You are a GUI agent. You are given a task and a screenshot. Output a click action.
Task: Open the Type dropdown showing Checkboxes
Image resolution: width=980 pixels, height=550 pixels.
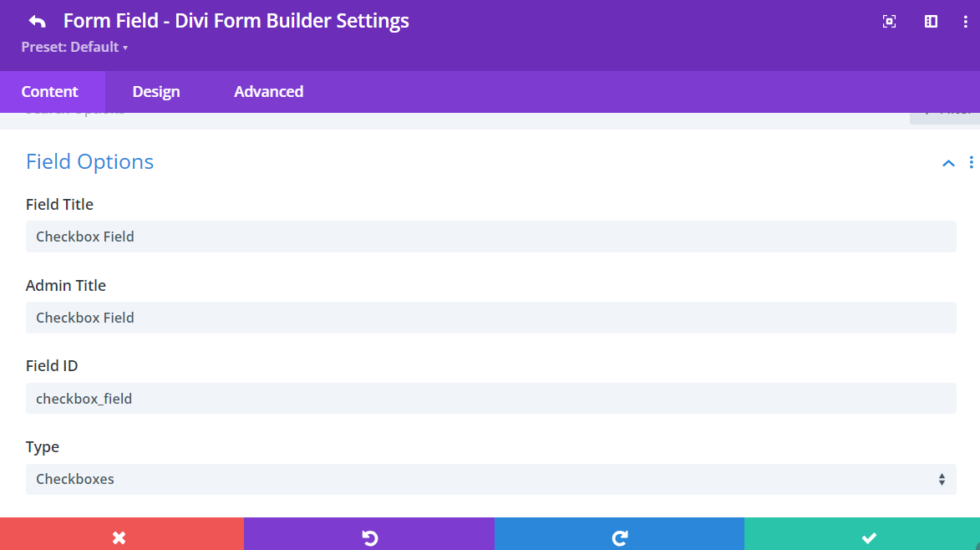(491, 479)
